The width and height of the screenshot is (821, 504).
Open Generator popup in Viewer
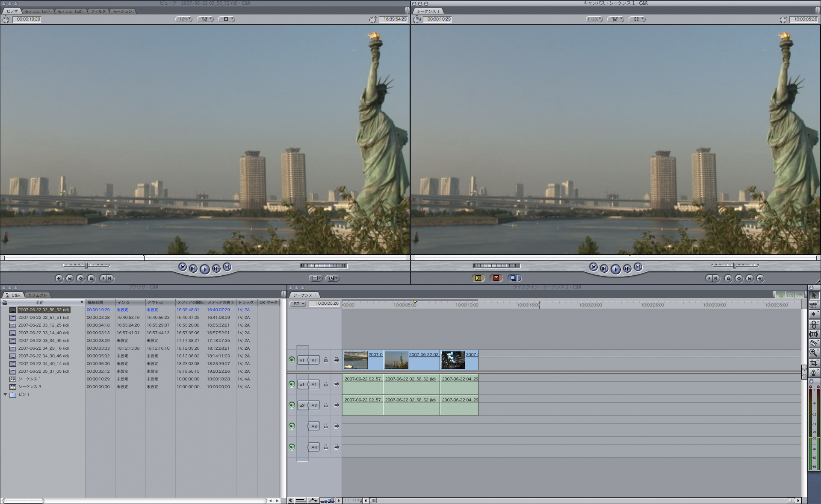[332, 278]
